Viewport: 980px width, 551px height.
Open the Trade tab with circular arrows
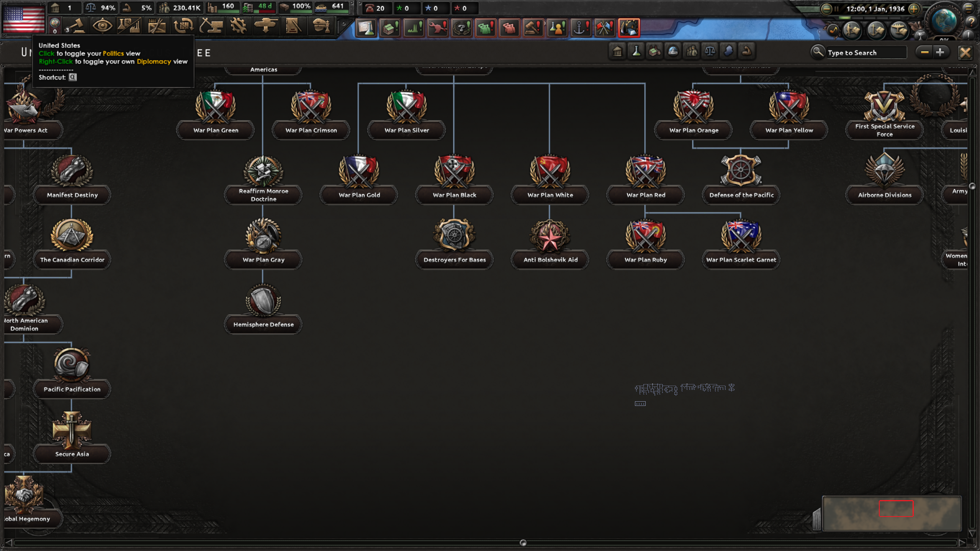click(183, 26)
